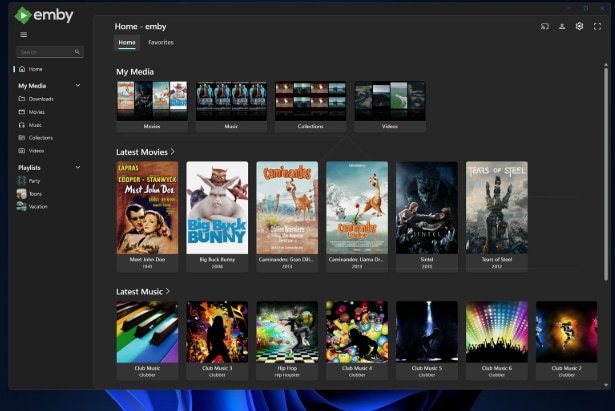Viewport: 615px width, 411px height.
Task: Select the Home tab
Action: (x=127, y=43)
